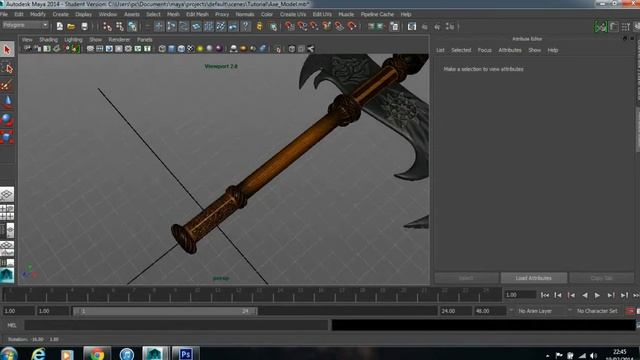The width and height of the screenshot is (640, 360).
Task: Activate the Move tool cone icon
Action: click(x=7, y=102)
